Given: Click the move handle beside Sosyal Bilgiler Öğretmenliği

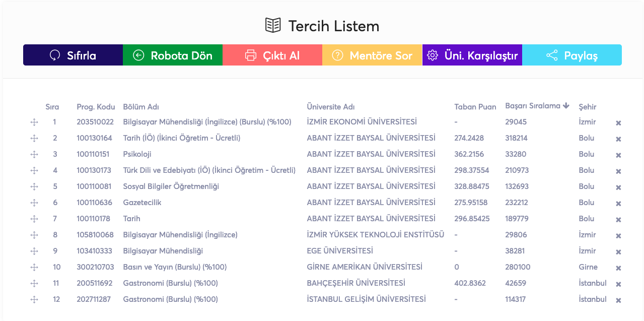Looking at the screenshot, I should (34, 187).
